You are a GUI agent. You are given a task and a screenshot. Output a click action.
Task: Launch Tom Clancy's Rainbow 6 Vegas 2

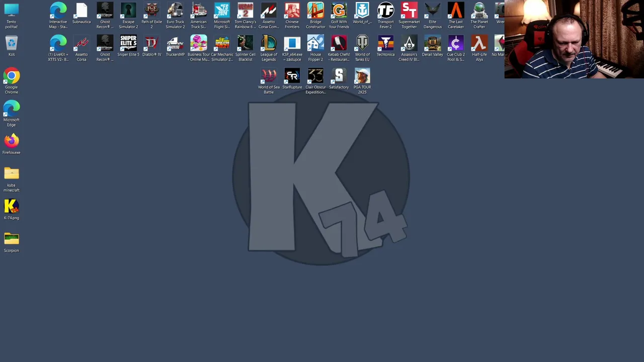point(245,15)
